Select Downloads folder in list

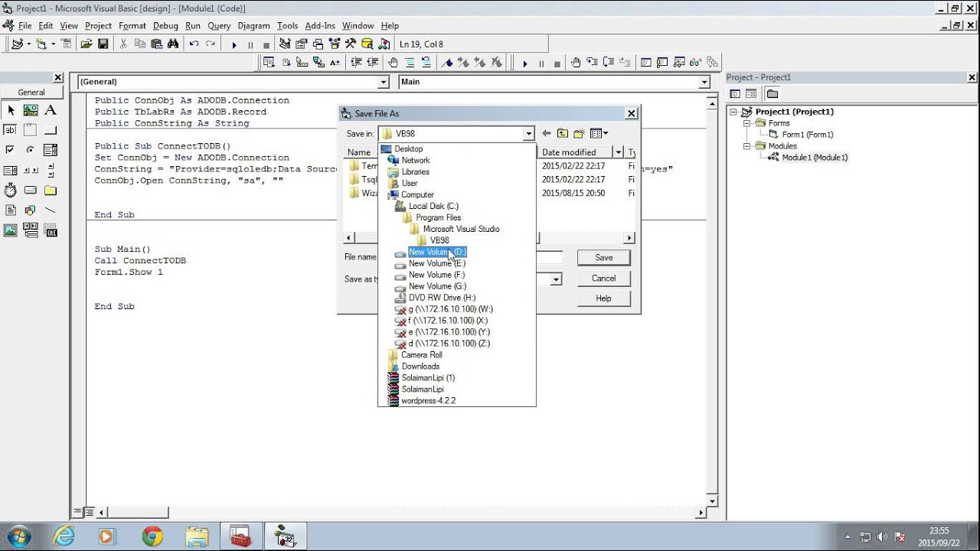click(x=420, y=367)
